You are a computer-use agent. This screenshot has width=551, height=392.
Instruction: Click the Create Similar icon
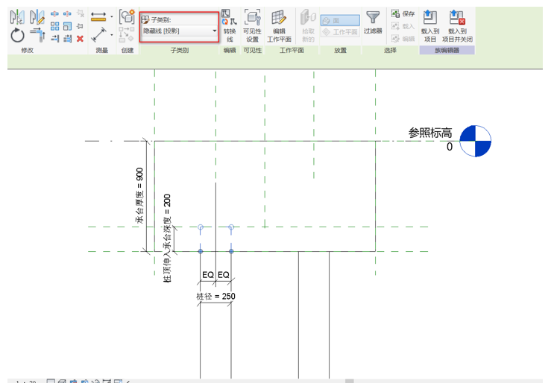click(x=127, y=17)
